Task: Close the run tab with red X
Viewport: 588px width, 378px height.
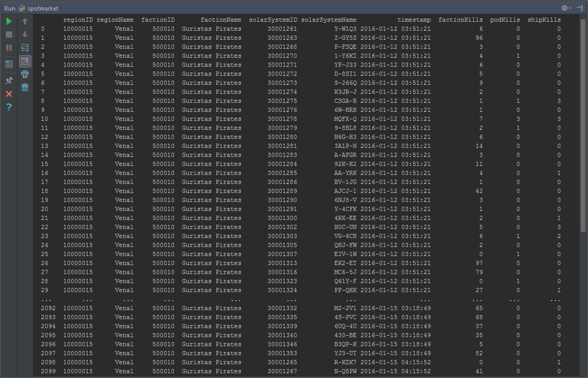Action: pos(9,94)
